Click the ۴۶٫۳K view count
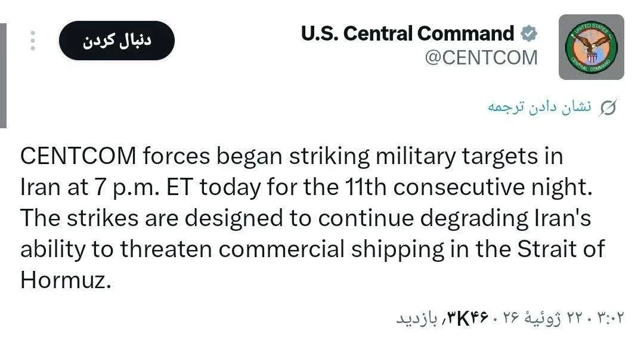This screenshot has height=349, width=644. point(466,317)
